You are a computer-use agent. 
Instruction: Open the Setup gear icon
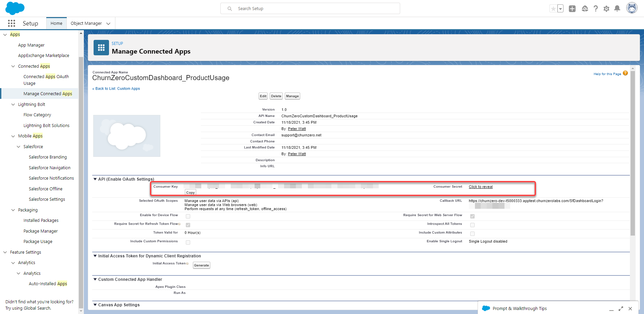point(606,9)
